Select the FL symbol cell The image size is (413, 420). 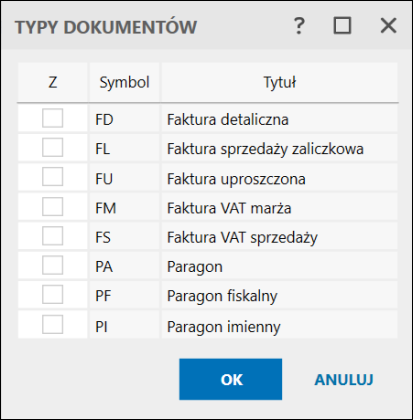[x=124, y=149]
